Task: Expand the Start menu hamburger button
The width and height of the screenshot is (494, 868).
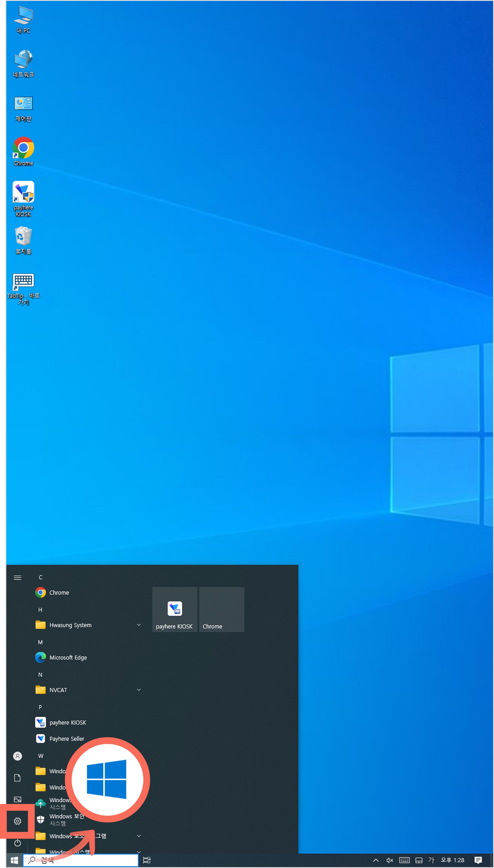Action: (x=18, y=577)
